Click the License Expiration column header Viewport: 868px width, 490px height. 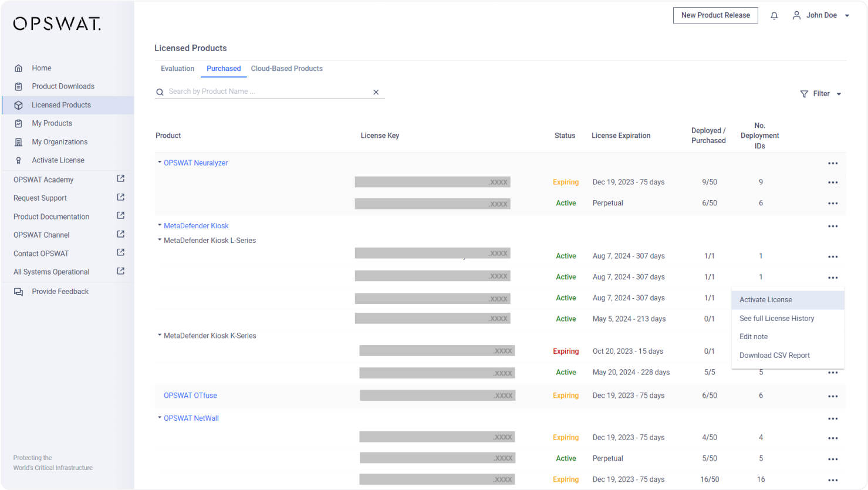click(x=621, y=136)
